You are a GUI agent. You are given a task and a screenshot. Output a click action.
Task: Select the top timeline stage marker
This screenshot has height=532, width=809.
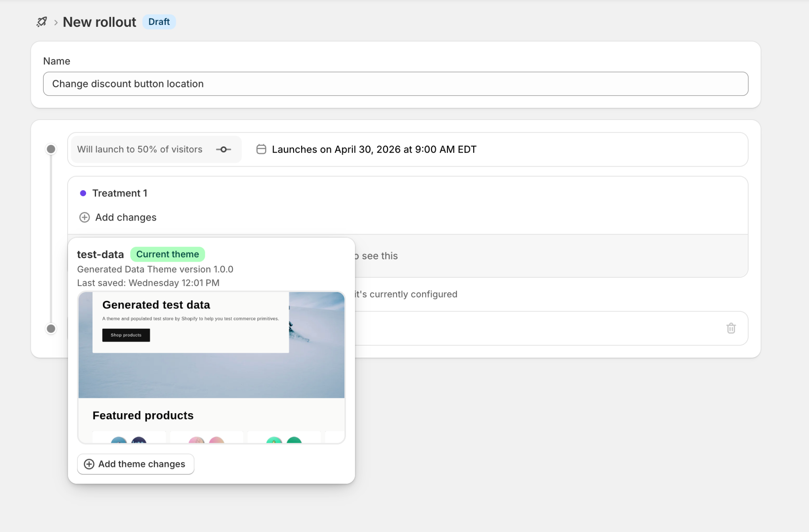(x=51, y=149)
